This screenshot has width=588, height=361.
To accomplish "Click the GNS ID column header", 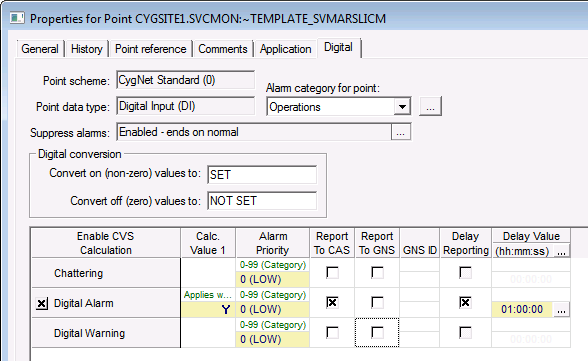I will [420, 243].
